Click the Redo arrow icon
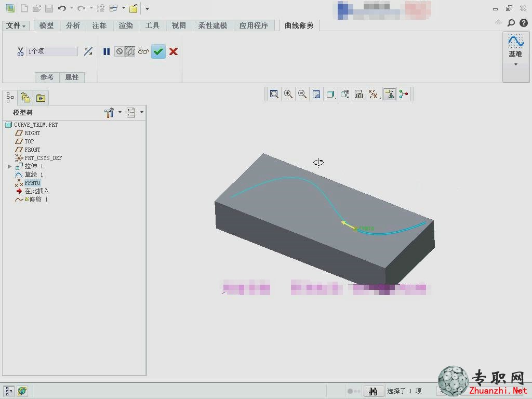Viewport: 532px width, 399px height. point(82,8)
